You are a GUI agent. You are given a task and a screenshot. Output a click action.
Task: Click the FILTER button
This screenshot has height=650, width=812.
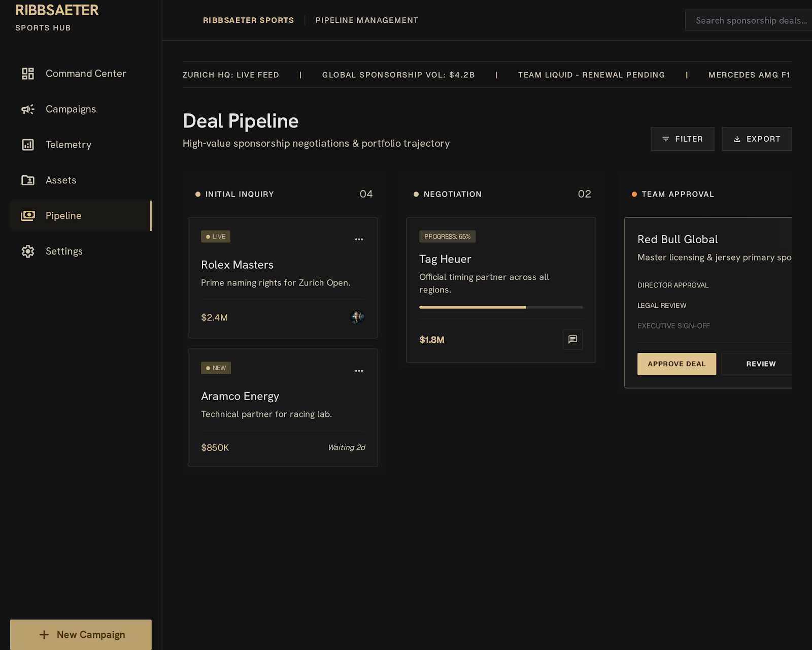682,139
